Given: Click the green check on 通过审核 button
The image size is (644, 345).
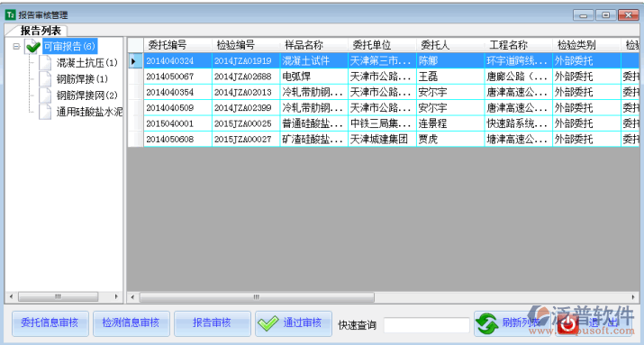Looking at the screenshot, I should tap(268, 323).
